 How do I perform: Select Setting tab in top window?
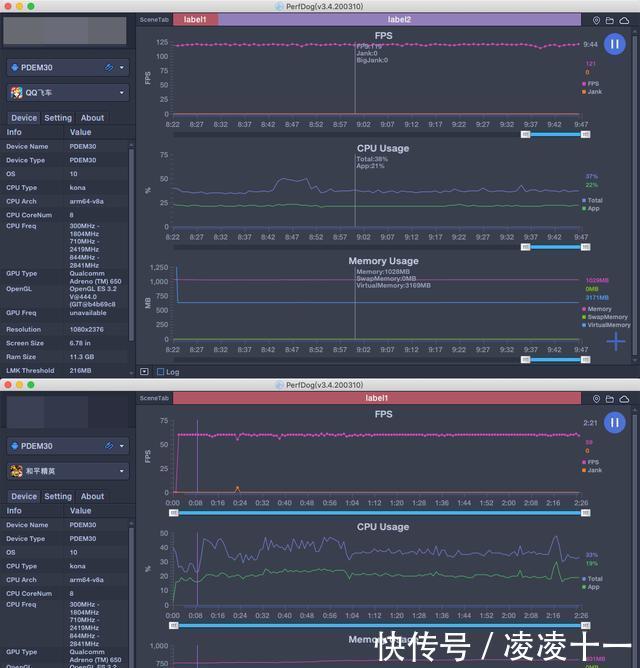tap(58, 118)
